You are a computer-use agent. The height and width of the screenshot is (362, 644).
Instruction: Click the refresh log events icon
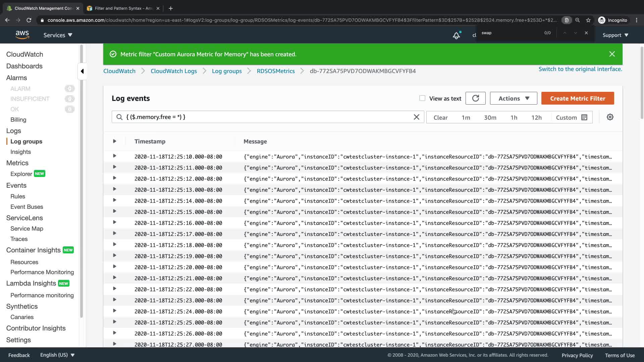tap(475, 98)
